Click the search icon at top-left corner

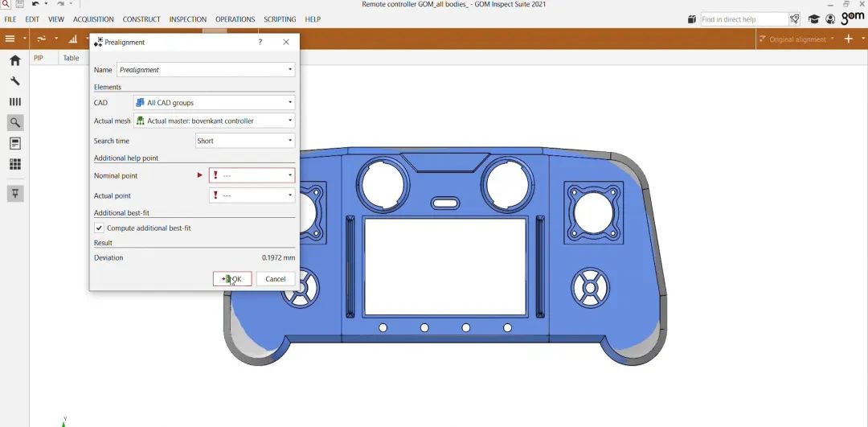pyautogui.click(x=6, y=4)
